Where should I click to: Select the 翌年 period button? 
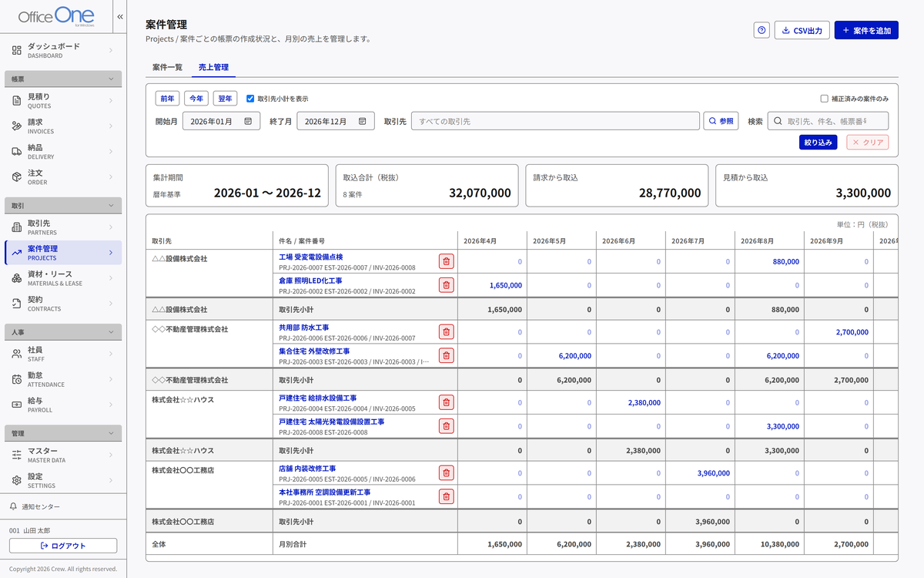pos(226,99)
